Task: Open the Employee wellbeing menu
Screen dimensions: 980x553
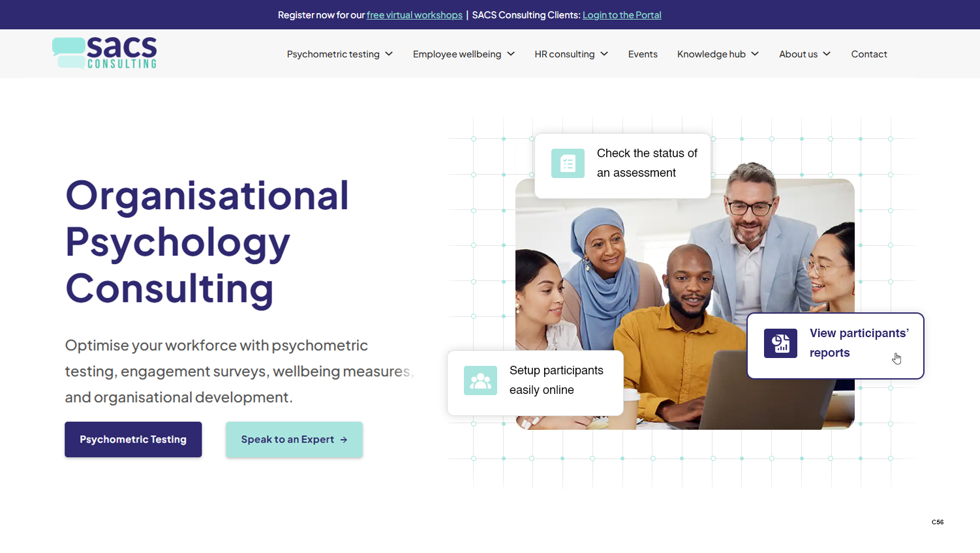Action: point(464,54)
